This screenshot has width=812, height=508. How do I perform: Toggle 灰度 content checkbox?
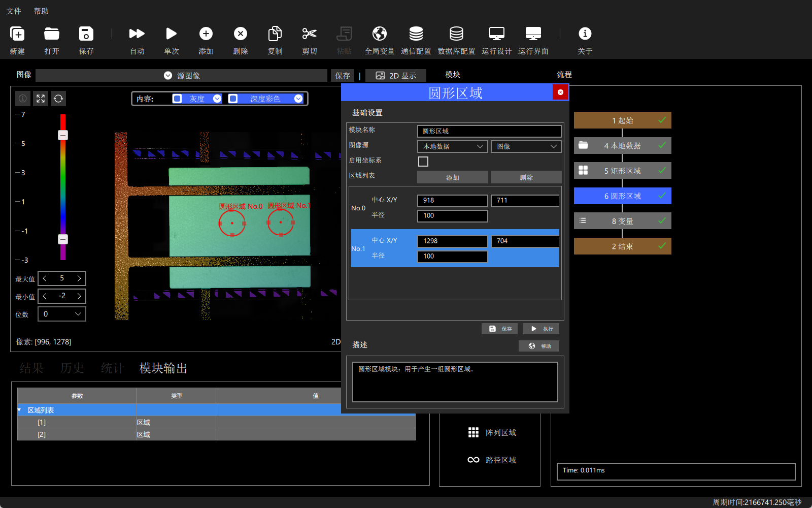(177, 99)
